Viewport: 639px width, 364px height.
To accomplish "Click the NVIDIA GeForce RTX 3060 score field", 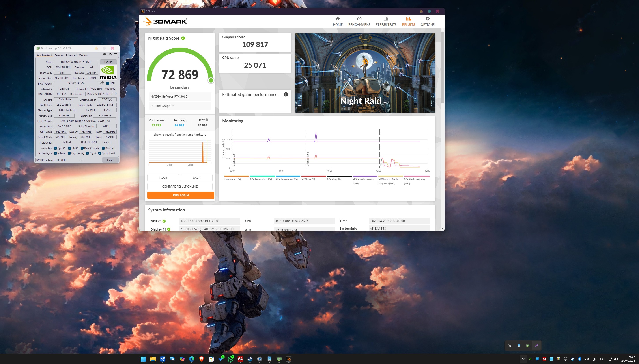I will click(x=180, y=96).
